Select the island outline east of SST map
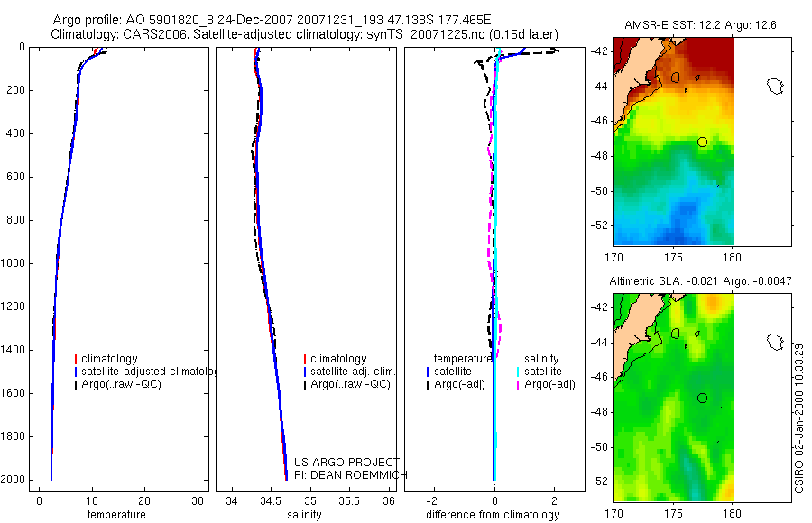The height and width of the screenshot is (523, 812). (x=775, y=86)
